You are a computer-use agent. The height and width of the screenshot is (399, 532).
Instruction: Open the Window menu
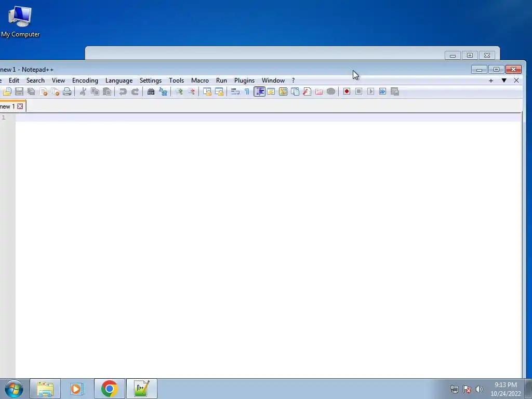click(x=273, y=81)
